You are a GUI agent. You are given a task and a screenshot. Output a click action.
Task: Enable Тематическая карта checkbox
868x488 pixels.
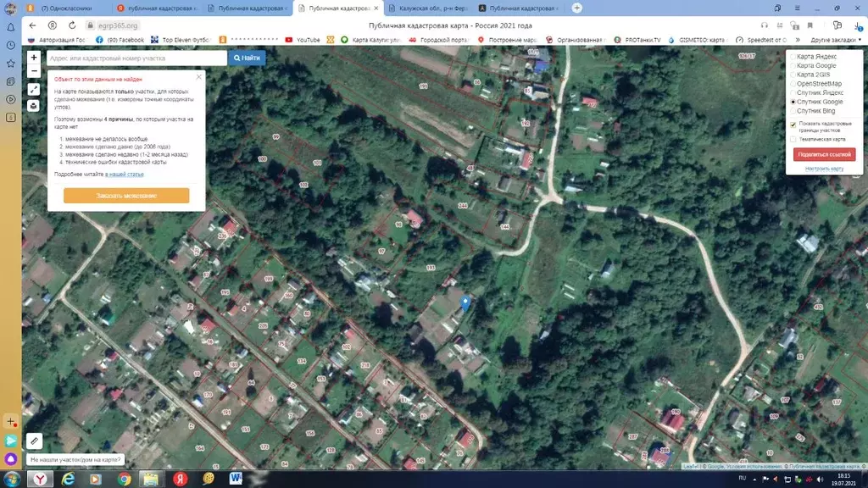tap(793, 139)
